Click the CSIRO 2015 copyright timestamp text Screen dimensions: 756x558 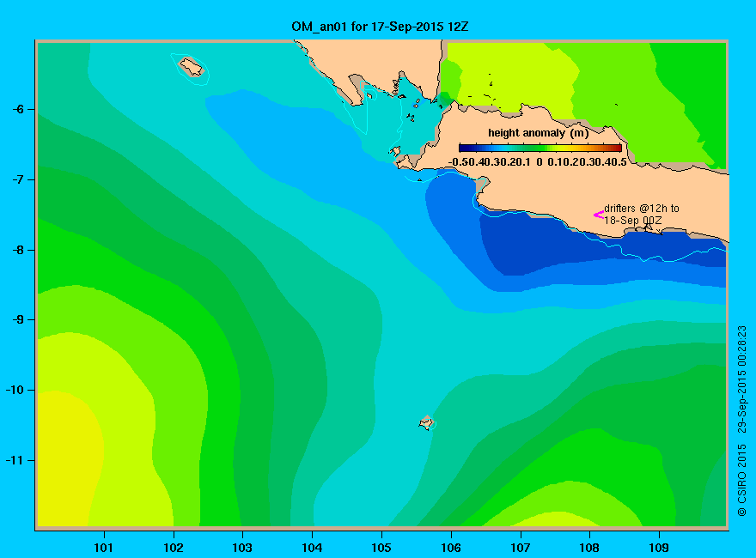click(x=742, y=421)
